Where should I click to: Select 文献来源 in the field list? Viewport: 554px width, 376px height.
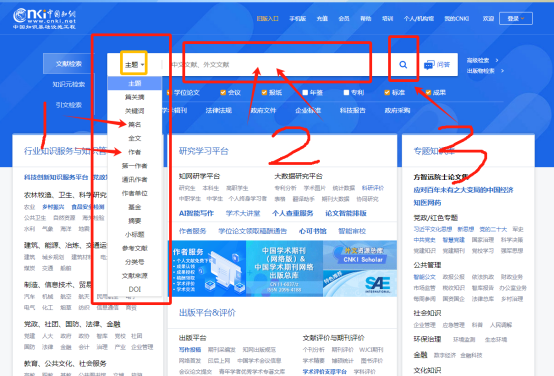pos(135,276)
